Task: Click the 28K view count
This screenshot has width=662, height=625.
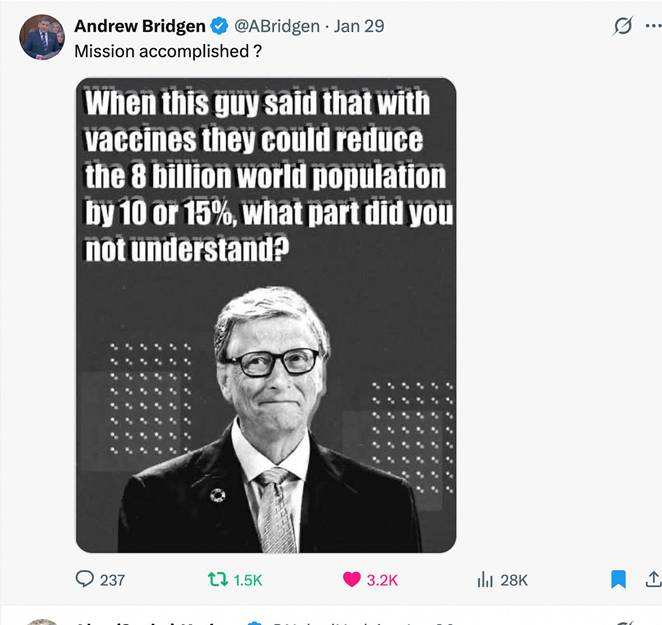Action: coord(514,580)
